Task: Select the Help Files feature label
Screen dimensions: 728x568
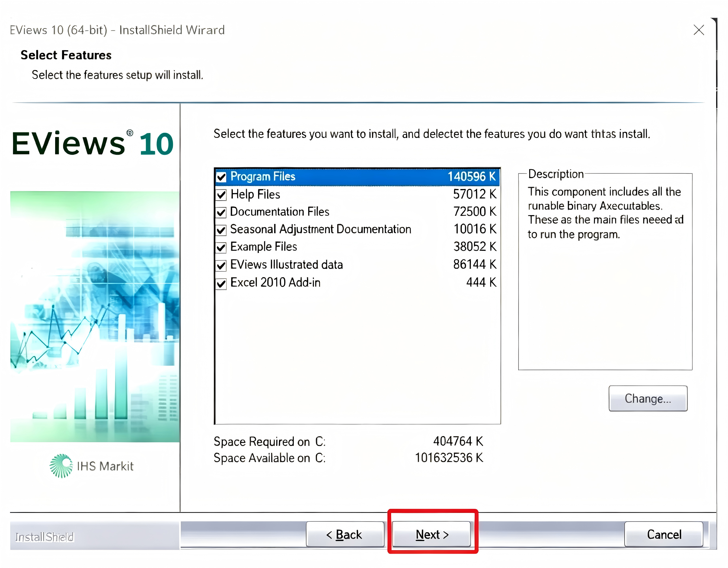Action: (x=255, y=194)
